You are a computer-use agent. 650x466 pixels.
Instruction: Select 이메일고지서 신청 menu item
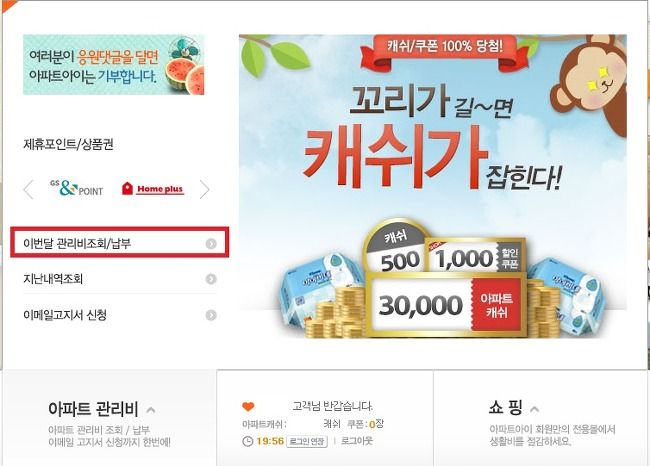tap(120, 315)
